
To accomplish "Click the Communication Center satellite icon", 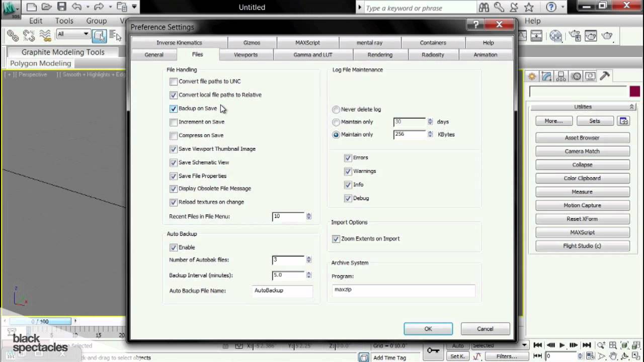I will click(x=514, y=8).
